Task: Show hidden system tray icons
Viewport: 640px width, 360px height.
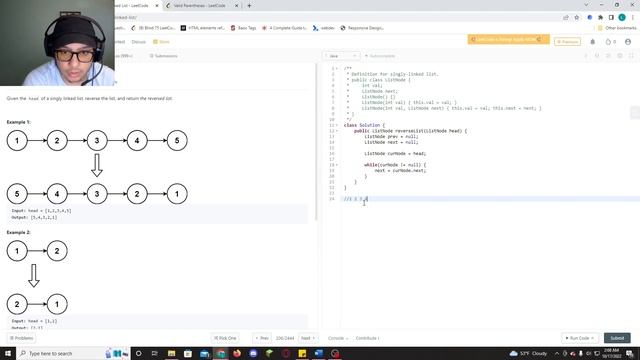Action: (557, 353)
